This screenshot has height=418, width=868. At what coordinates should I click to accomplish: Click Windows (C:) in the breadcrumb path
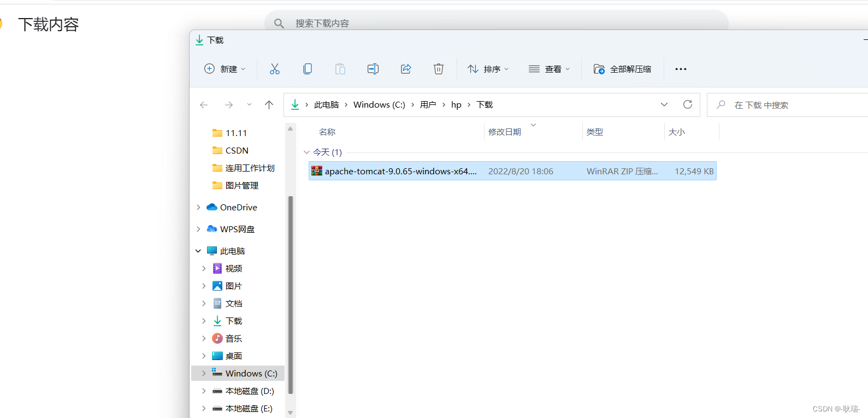pyautogui.click(x=379, y=105)
